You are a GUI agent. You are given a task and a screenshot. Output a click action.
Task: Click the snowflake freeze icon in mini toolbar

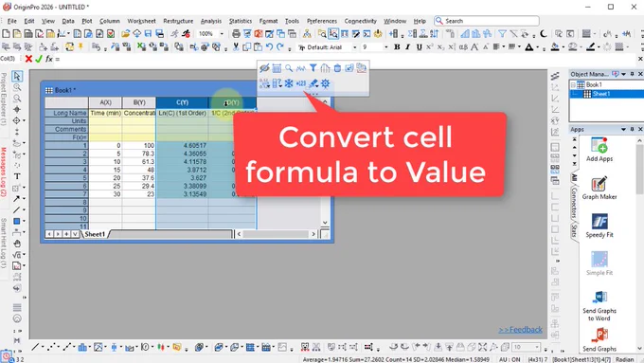(x=289, y=83)
